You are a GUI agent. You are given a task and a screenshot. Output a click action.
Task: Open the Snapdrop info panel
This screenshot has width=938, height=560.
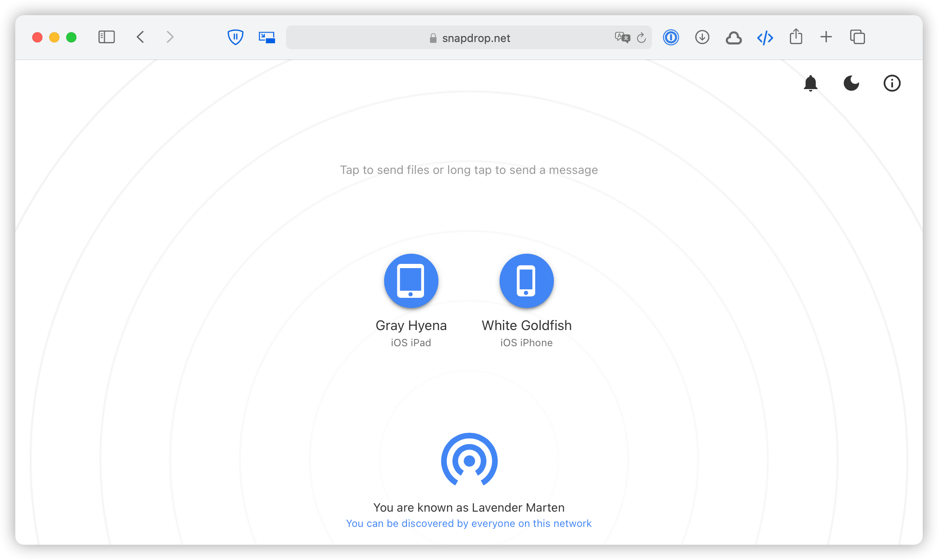click(892, 83)
